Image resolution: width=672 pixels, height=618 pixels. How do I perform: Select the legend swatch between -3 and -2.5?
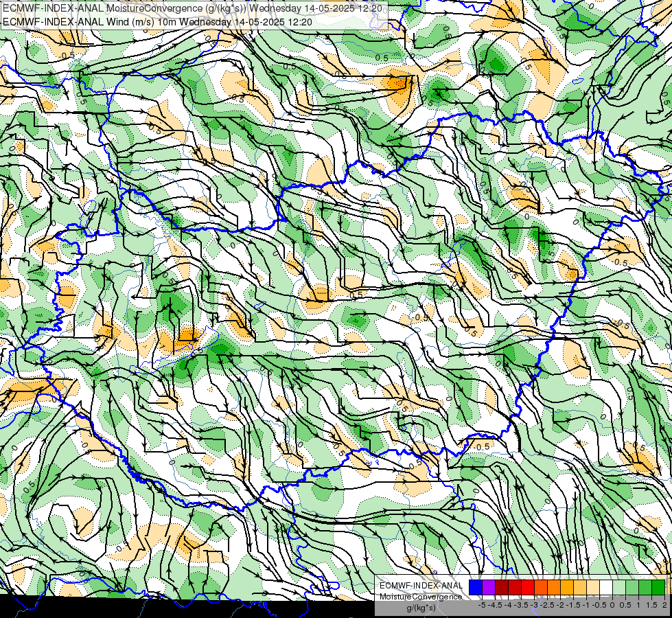click(541, 588)
